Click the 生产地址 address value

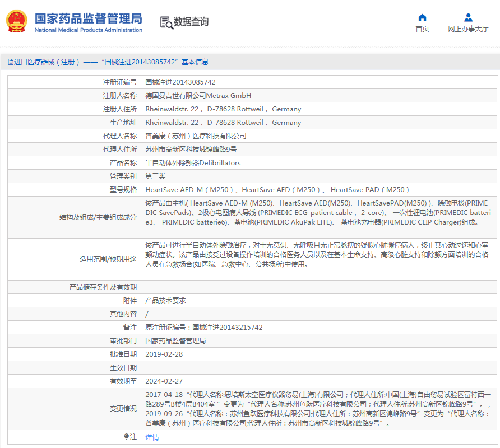[223, 122]
